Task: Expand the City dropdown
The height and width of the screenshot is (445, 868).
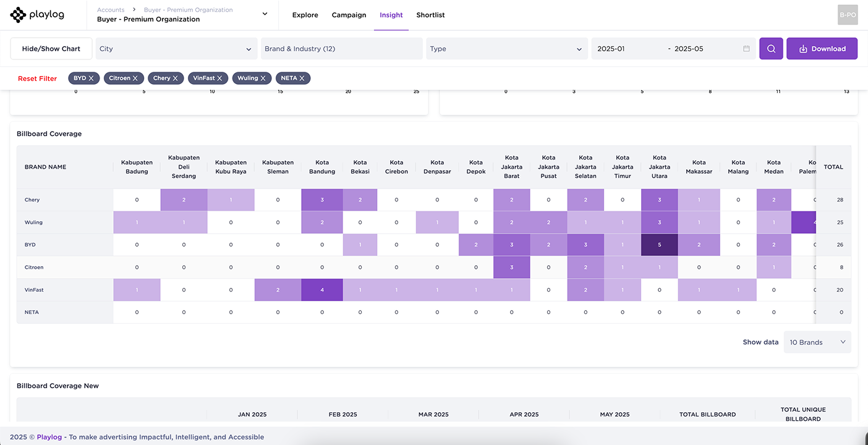Action: coord(176,49)
